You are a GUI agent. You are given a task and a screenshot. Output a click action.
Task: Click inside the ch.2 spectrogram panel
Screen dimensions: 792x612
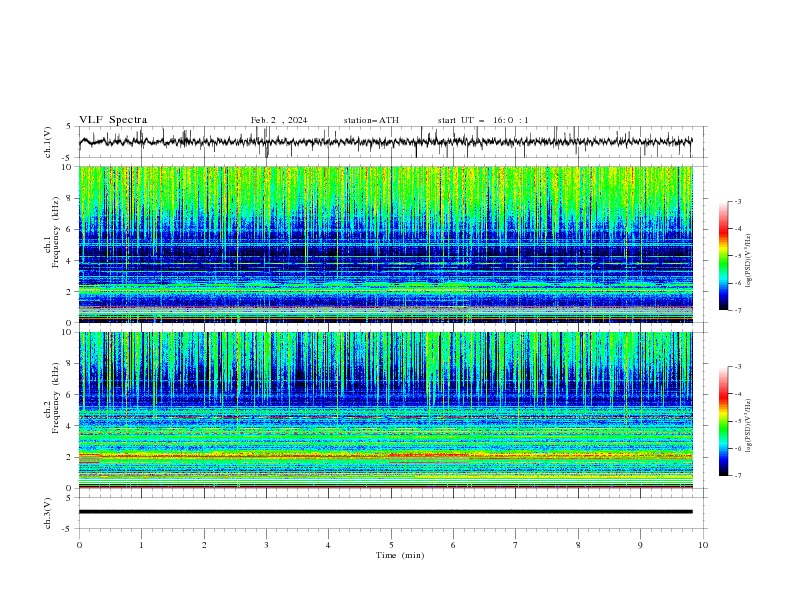point(385,410)
